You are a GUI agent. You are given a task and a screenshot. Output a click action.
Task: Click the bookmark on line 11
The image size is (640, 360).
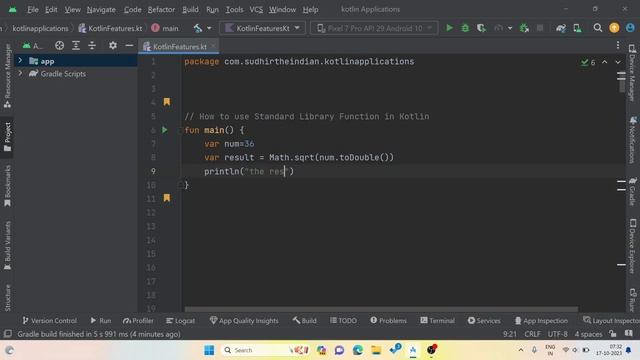167,198
